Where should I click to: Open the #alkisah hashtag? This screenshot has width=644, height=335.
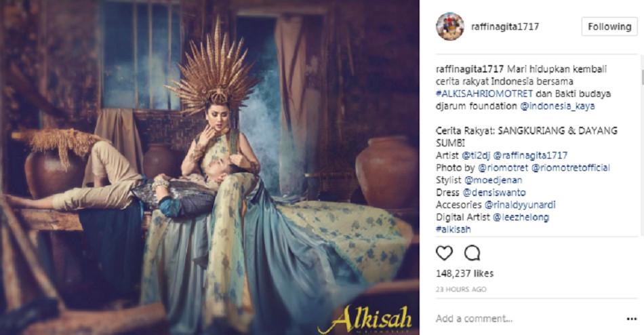click(454, 229)
